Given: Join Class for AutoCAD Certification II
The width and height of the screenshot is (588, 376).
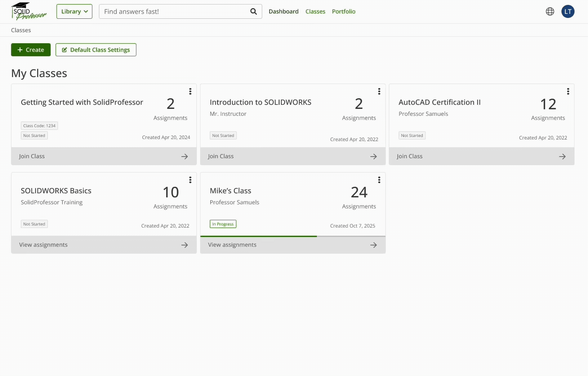Looking at the screenshot, I should point(482,156).
